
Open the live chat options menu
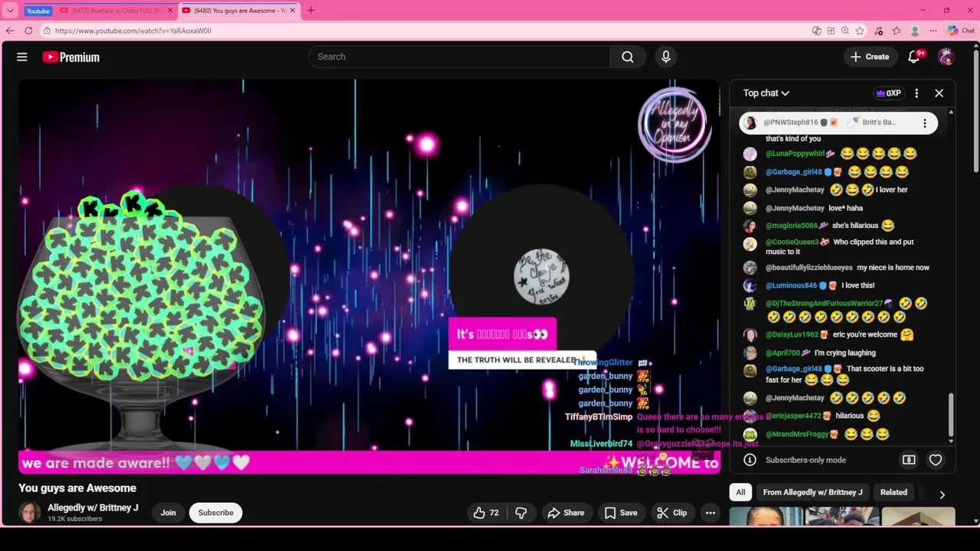tap(916, 93)
